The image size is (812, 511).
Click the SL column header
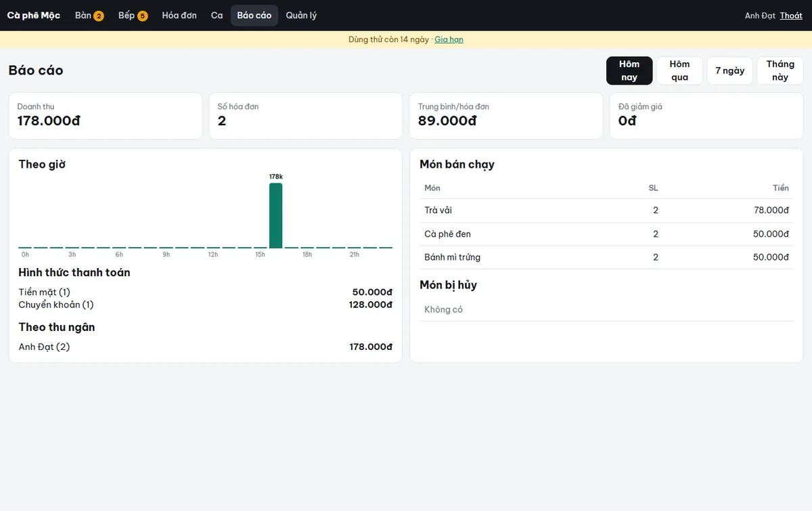coord(653,188)
